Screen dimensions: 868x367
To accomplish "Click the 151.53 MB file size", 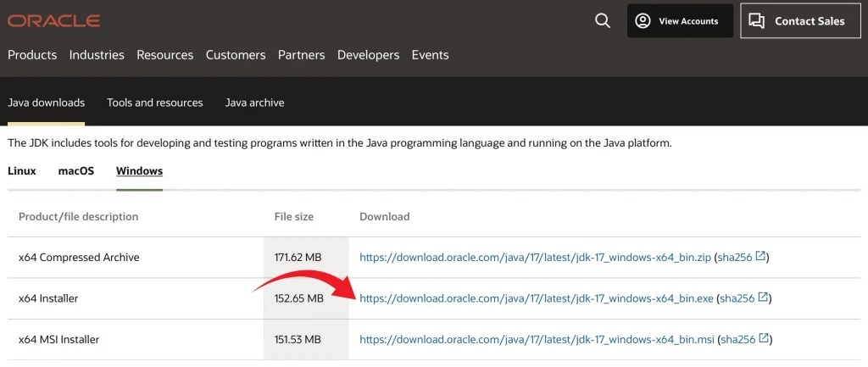I will 298,339.
